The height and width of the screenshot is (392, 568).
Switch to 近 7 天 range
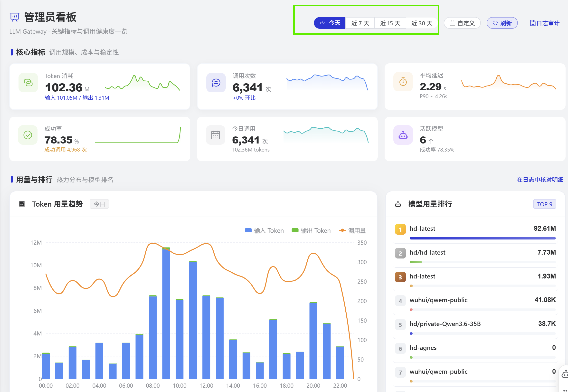click(360, 23)
